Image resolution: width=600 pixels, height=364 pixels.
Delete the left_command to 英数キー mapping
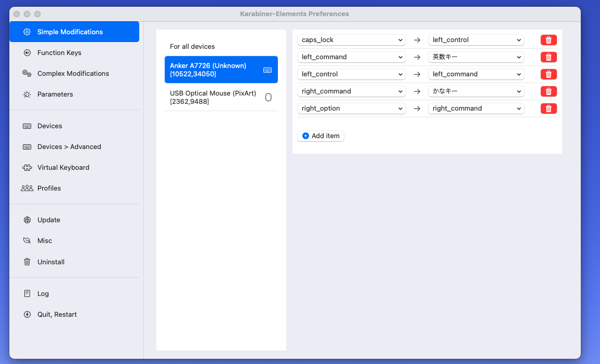pos(549,57)
